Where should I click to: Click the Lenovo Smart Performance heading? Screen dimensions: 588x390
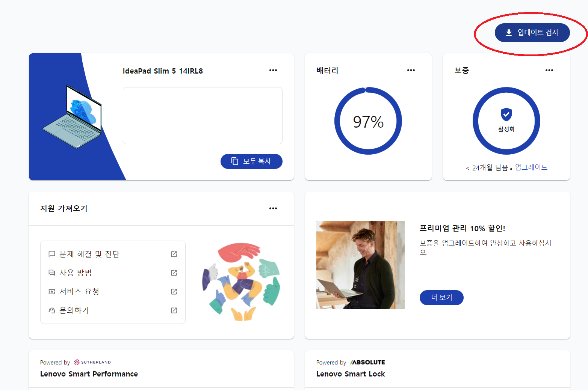[89, 374]
